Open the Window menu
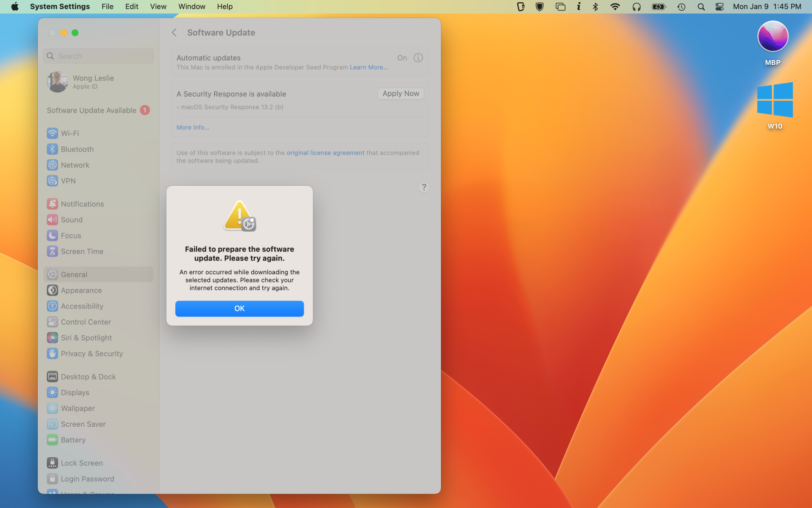This screenshot has height=508, width=812. (192, 7)
